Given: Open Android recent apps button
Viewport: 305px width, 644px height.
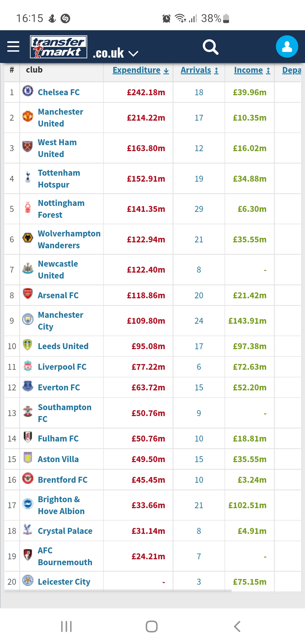Looking at the screenshot, I should (x=66, y=626).
